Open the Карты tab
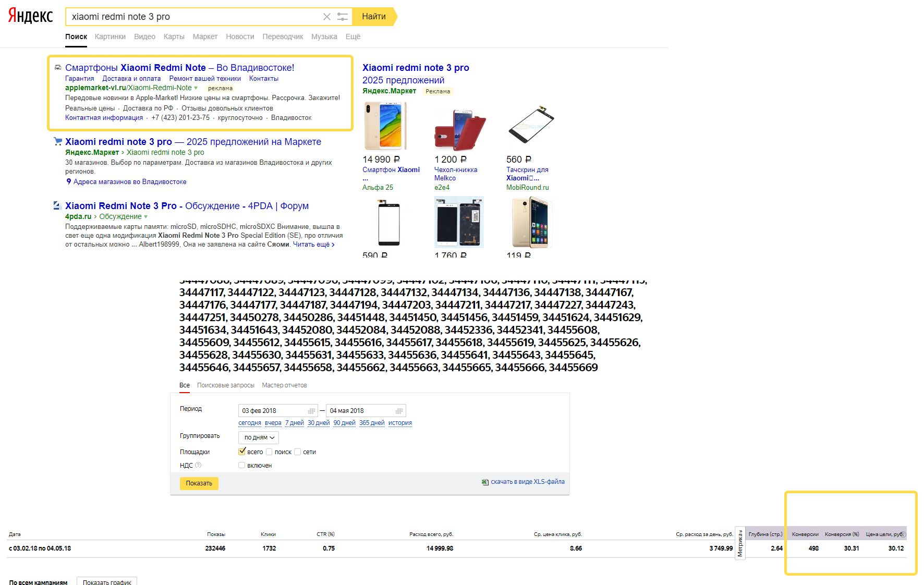This screenshot has height=585, width=924. click(x=174, y=36)
